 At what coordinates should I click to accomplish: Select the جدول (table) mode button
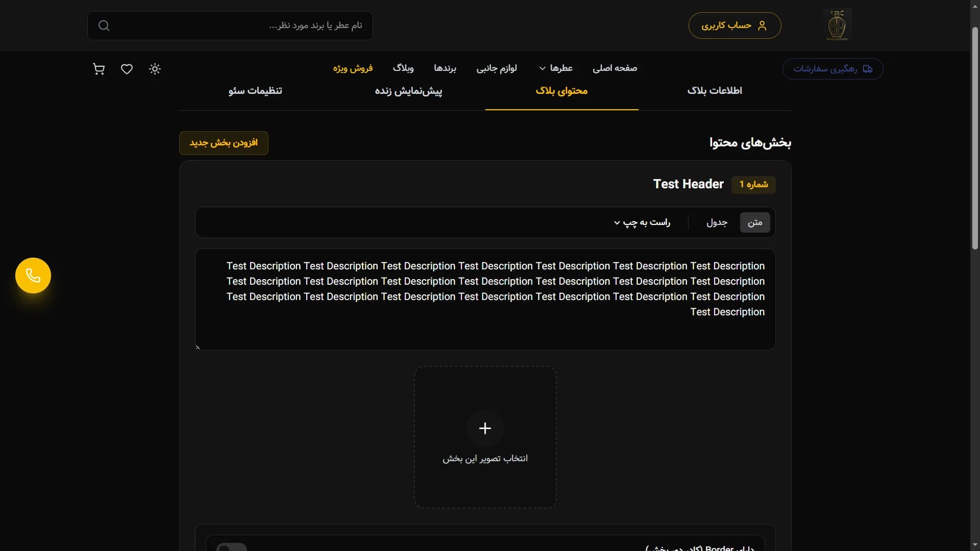717,222
